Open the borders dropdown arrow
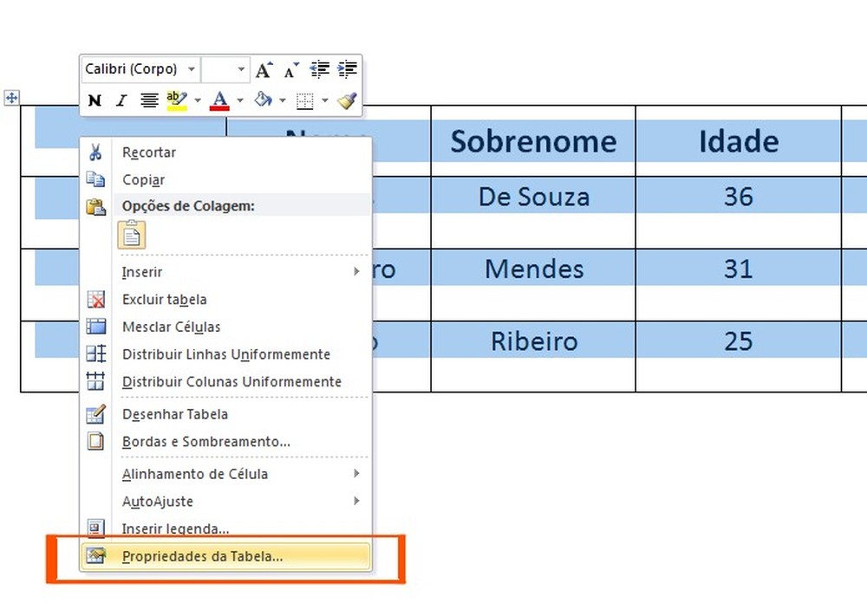Image resolution: width=867 pixels, height=616 pixels. [x=325, y=101]
